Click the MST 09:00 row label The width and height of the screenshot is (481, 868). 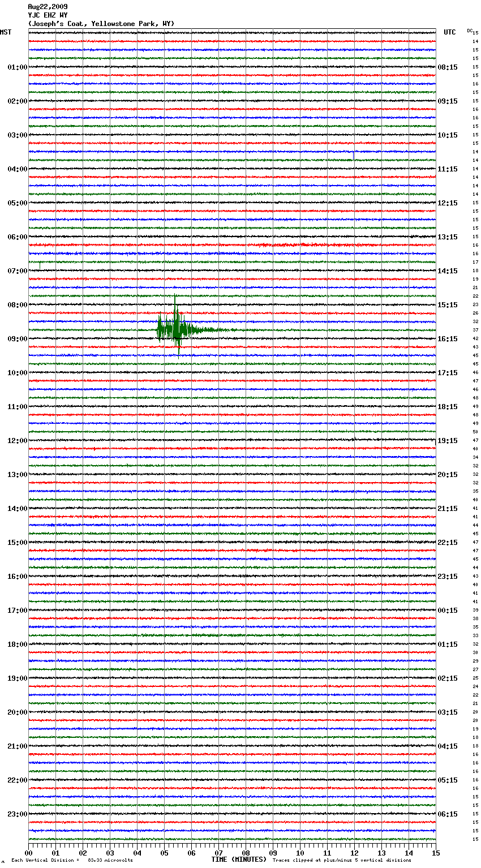pos(18,339)
